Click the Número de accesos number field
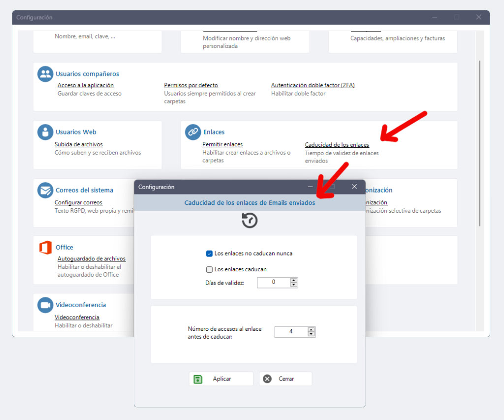504x420 pixels. [291, 332]
